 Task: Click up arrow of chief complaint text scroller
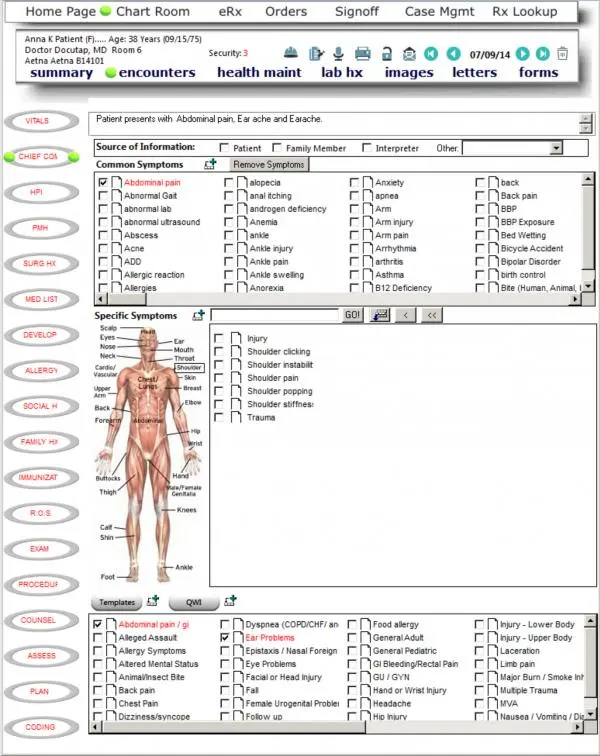586,119
